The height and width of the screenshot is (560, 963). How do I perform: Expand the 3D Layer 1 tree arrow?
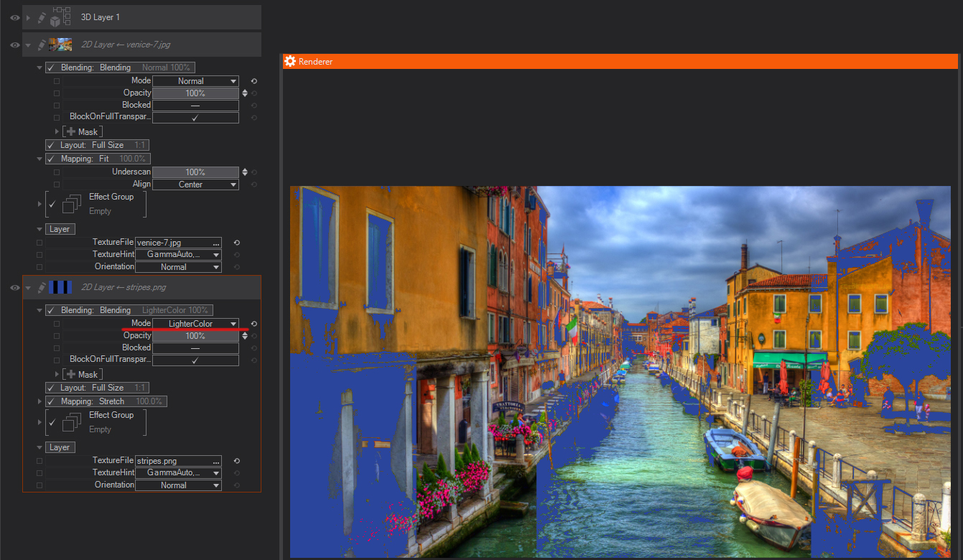[x=28, y=17]
